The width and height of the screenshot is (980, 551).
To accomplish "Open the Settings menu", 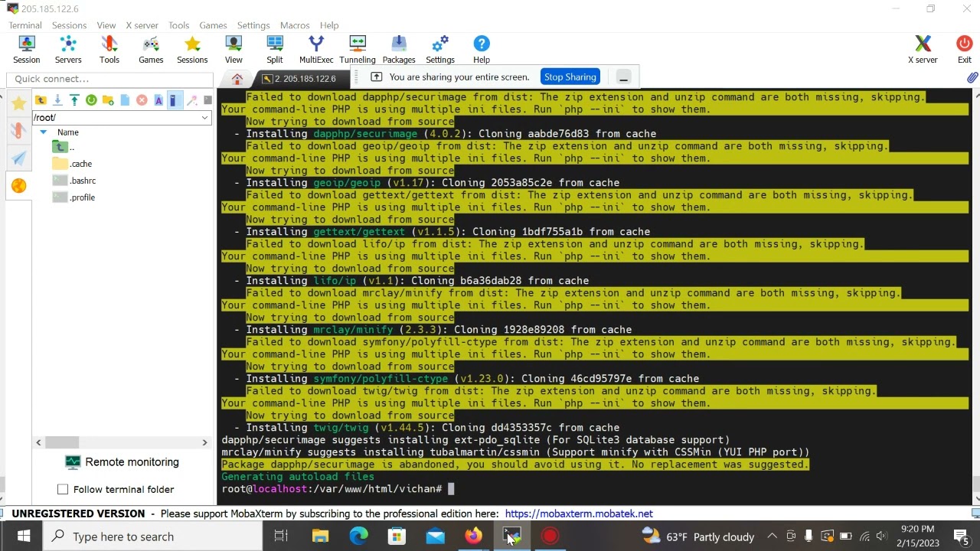I will [253, 25].
